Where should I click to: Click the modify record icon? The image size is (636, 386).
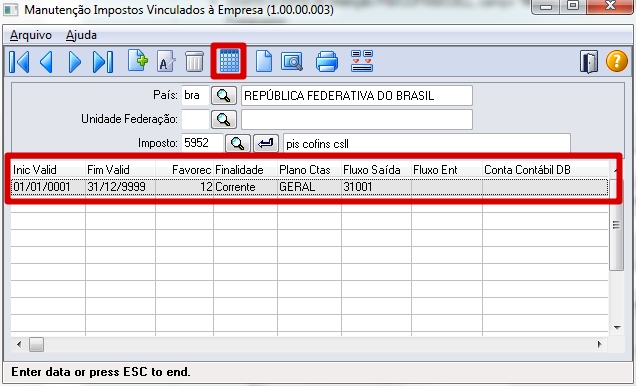coord(166,62)
